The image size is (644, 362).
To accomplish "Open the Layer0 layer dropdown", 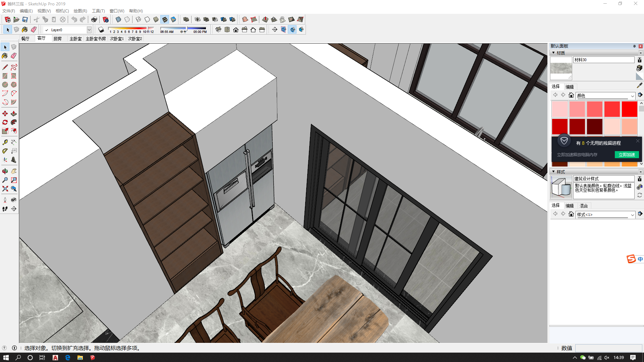I will (89, 30).
